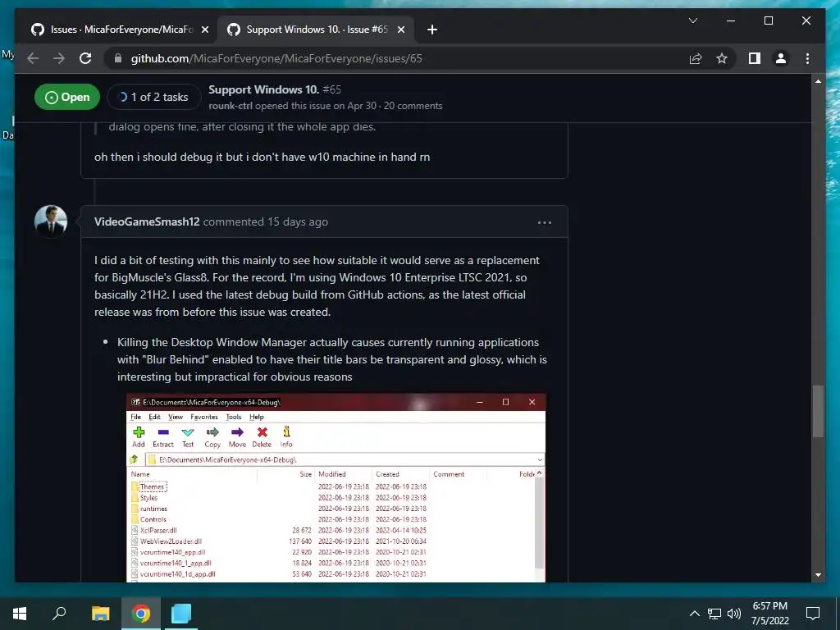Viewport: 840px width, 630px height.
Task: View site info via the lock icon
Action: (x=118, y=58)
